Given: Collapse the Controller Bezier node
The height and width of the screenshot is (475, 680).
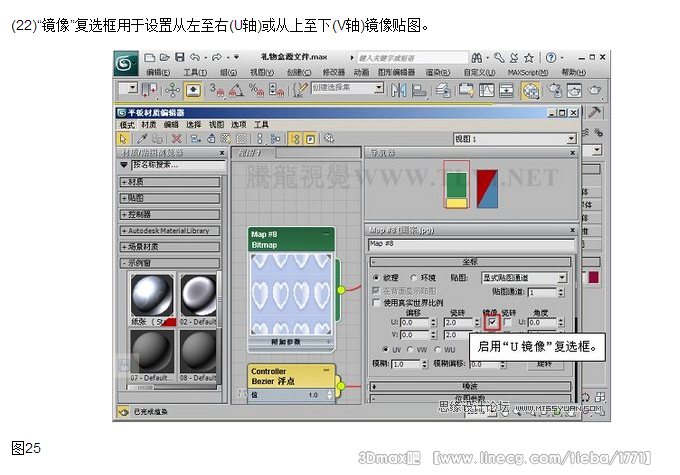Looking at the screenshot, I should pos(326,370).
